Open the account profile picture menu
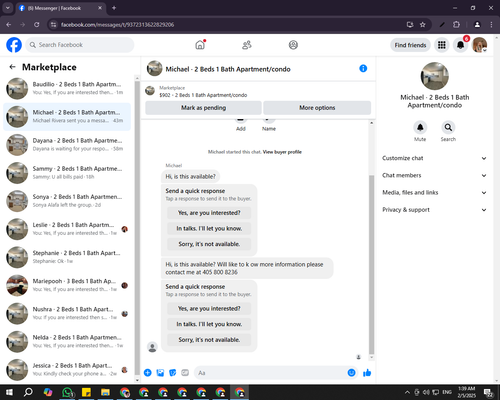Viewport: 500px width, 400px height. pyautogui.click(x=480, y=45)
